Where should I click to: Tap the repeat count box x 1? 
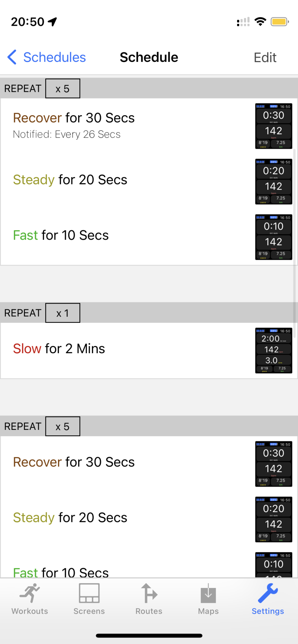63,313
